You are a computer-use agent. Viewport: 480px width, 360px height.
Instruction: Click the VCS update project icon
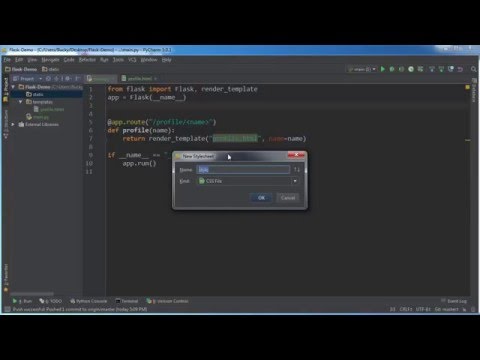coord(432,69)
